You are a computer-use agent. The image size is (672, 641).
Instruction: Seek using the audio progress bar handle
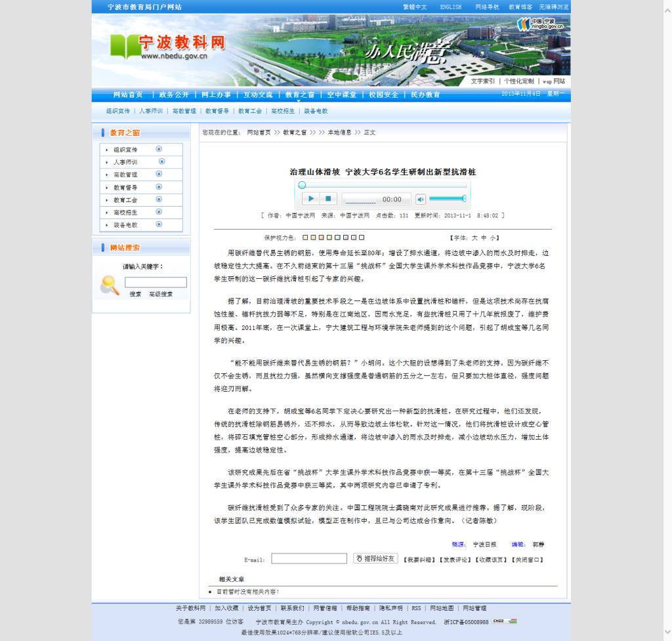pos(302,185)
